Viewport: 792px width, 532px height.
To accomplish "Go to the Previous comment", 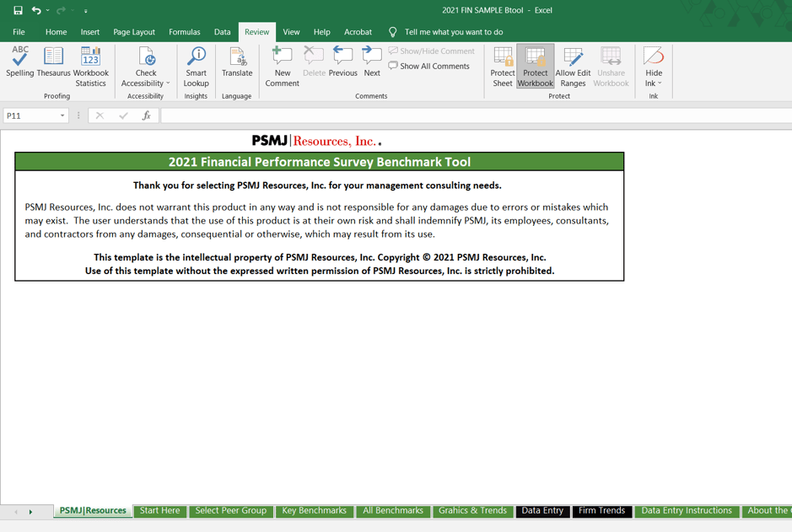I will (x=343, y=62).
